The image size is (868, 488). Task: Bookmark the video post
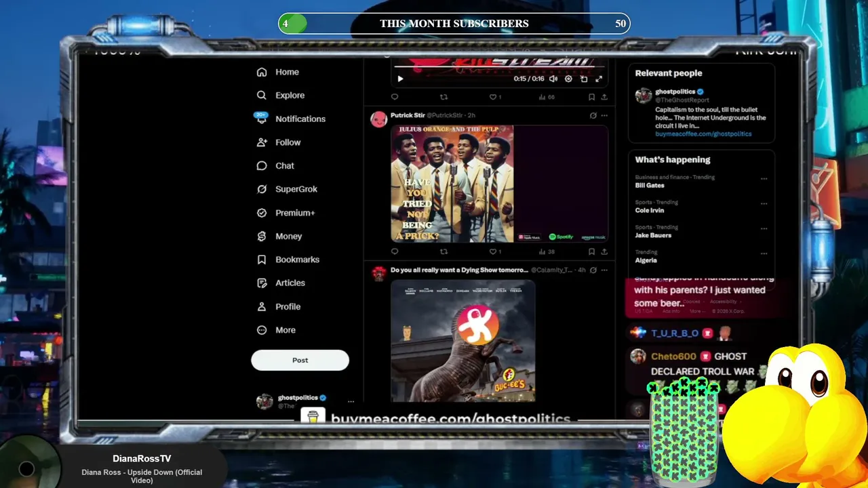pyautogui.click(x=591, y=97)
